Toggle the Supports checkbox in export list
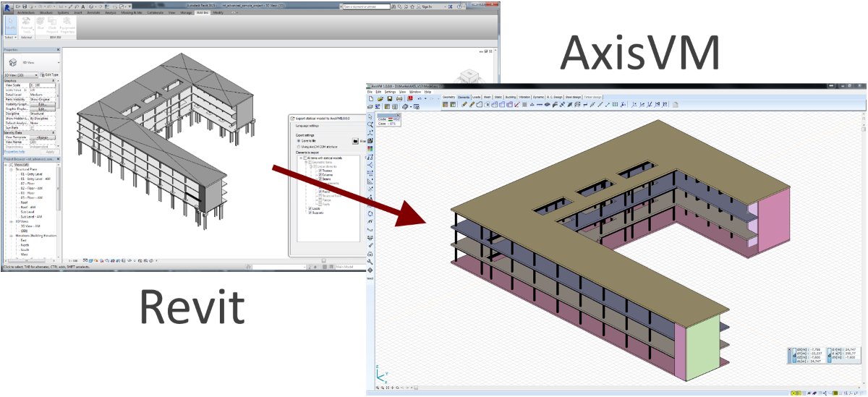Viewport: 868px width, 397px height. click(x=310, y=213)
